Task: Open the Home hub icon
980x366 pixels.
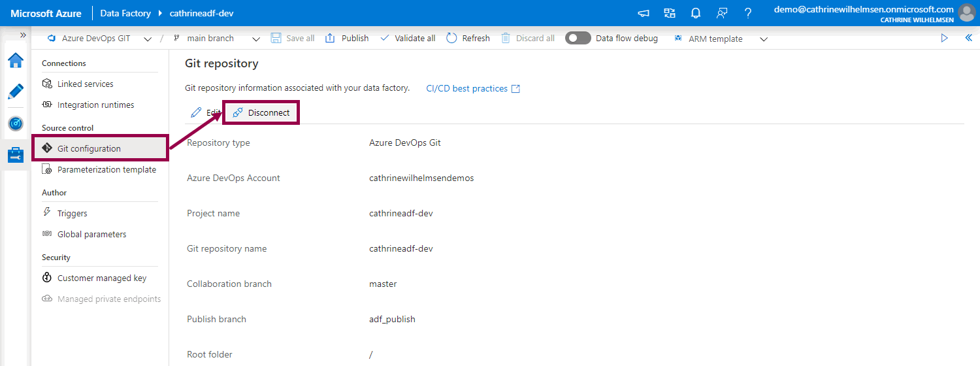Action: click(16, 61)
